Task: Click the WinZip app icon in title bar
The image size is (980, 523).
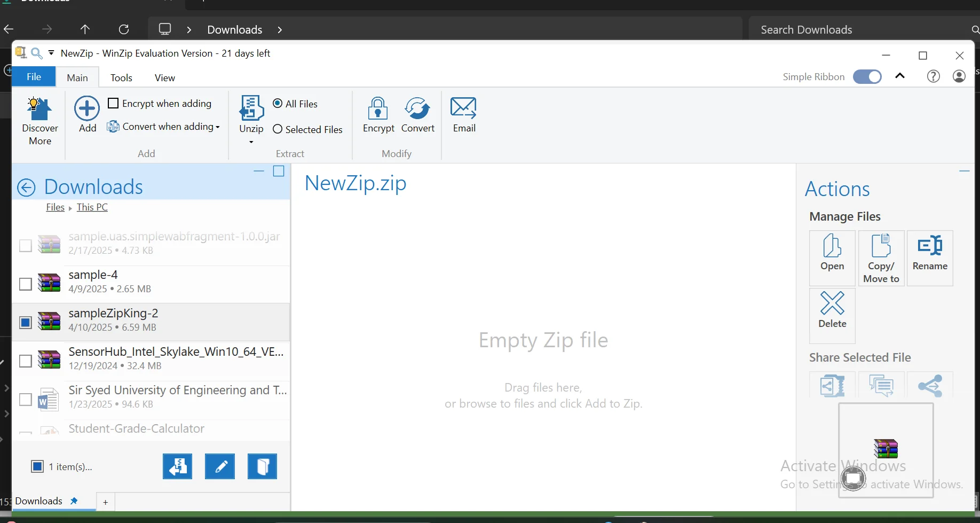Action: [21, 52]
